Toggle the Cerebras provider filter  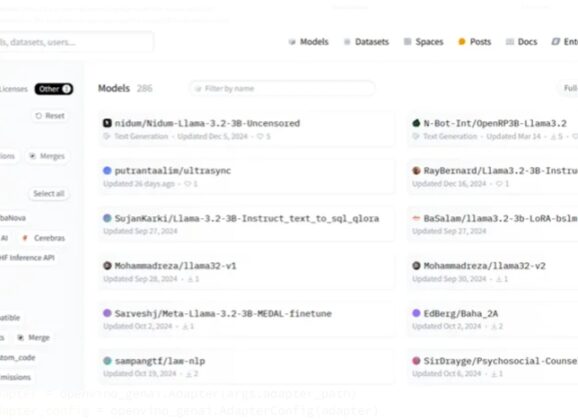tap(44, 238)
